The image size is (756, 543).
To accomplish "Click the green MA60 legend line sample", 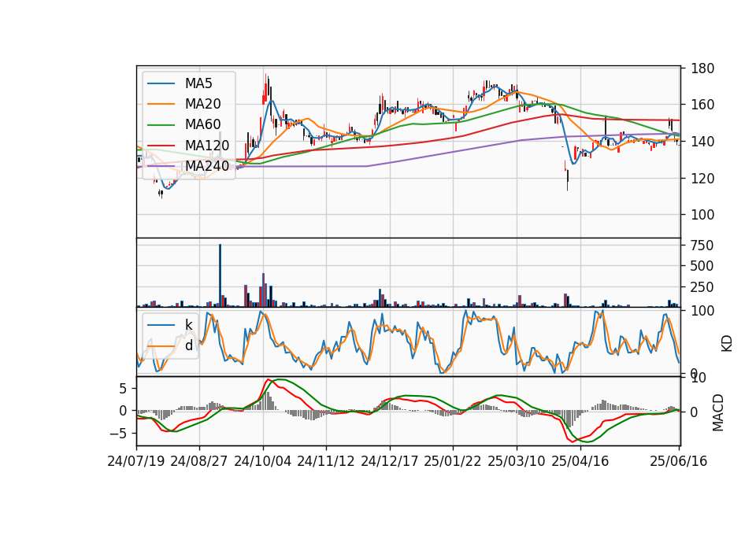I will point(161,125).
